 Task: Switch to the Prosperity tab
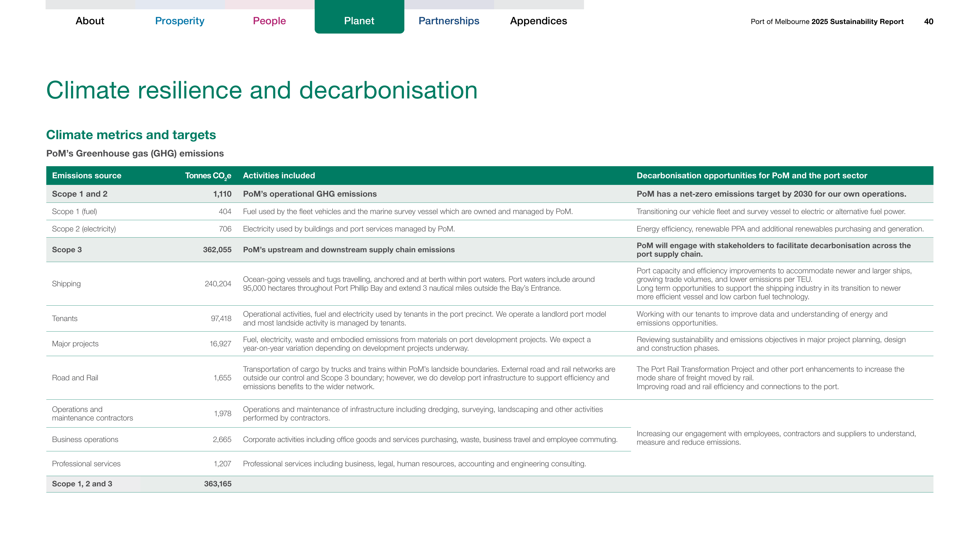(x=180, y=21)
